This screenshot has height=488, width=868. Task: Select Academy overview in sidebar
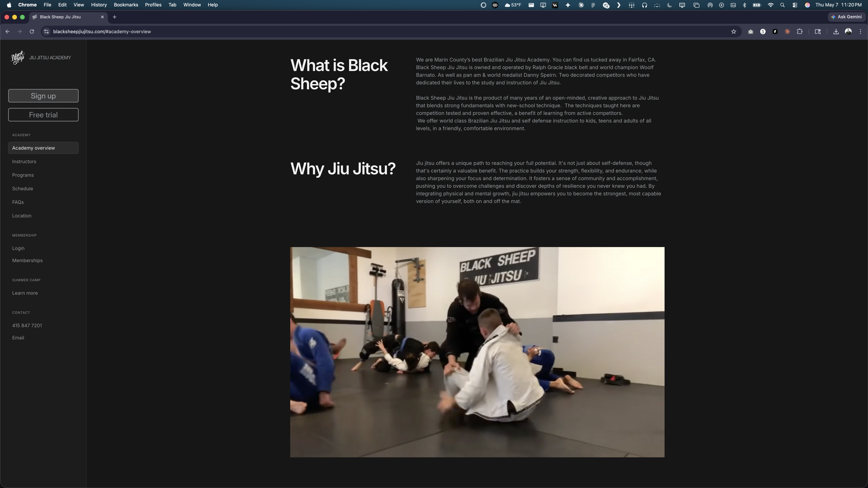(43, 148)
